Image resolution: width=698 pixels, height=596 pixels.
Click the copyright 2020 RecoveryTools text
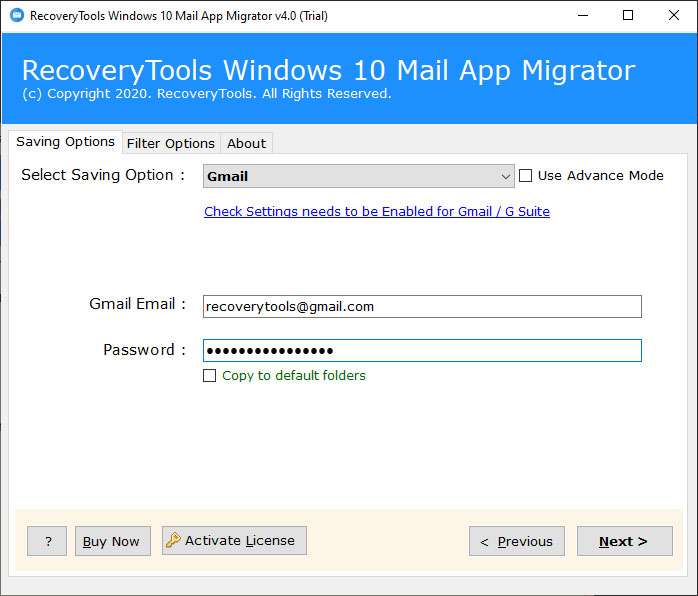point(207,93)
